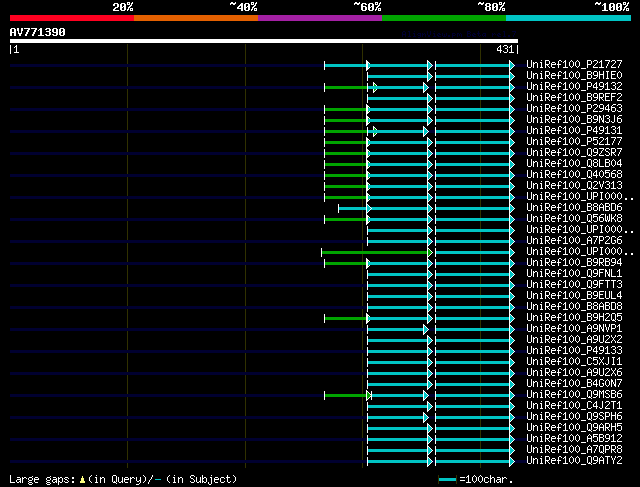Click first cyan segment in B8ABD6 row
The height and width of the screenshot is (487, 640).
(x=353, y=208)
